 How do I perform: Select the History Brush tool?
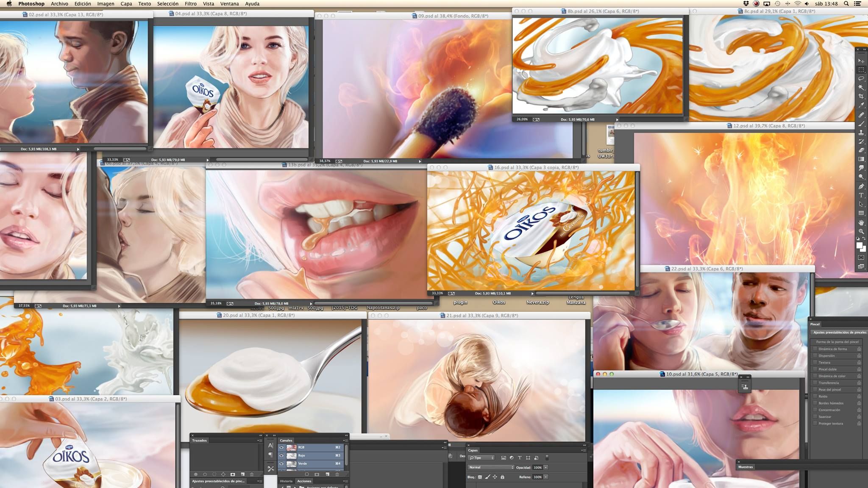pyautogui.click(x=861, y=141)
